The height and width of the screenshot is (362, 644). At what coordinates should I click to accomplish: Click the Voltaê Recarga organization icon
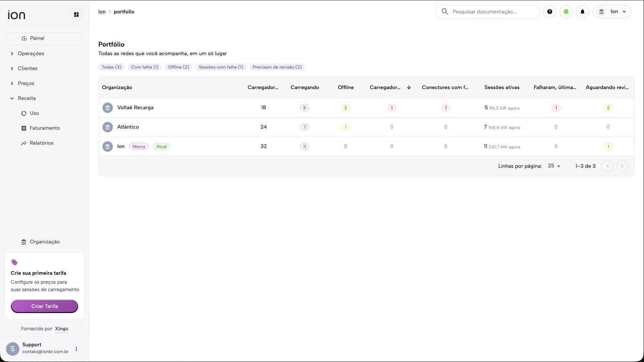(108, 108)
